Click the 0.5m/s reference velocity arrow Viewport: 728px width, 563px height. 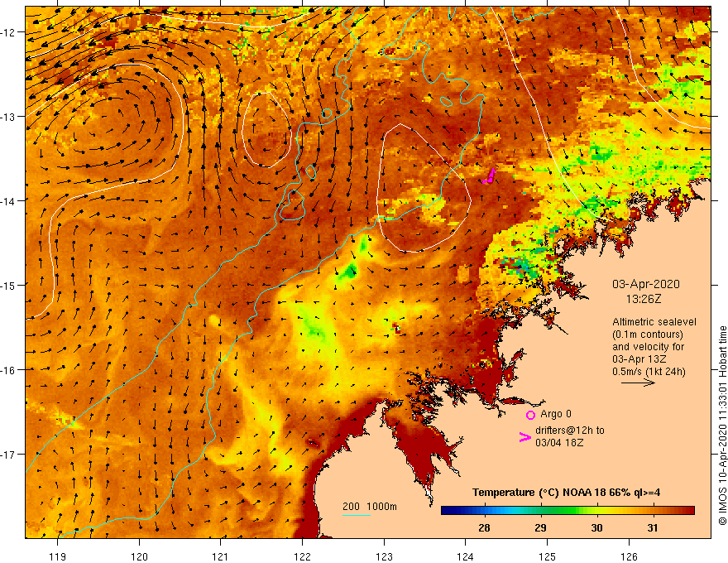tap(639, 383)
